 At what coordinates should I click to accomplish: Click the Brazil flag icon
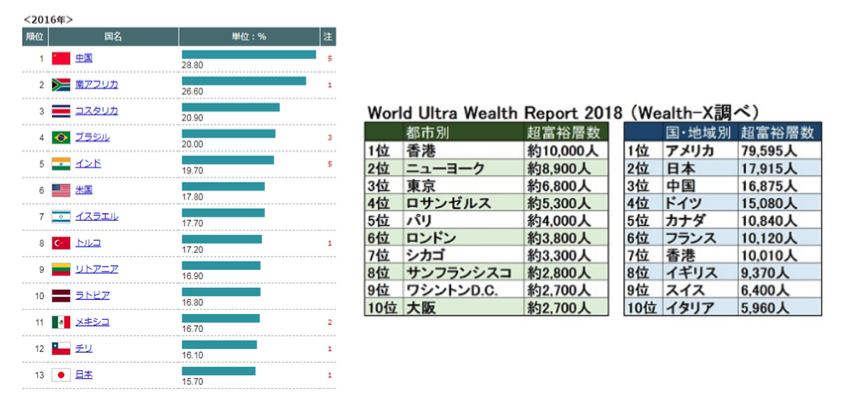61,138
